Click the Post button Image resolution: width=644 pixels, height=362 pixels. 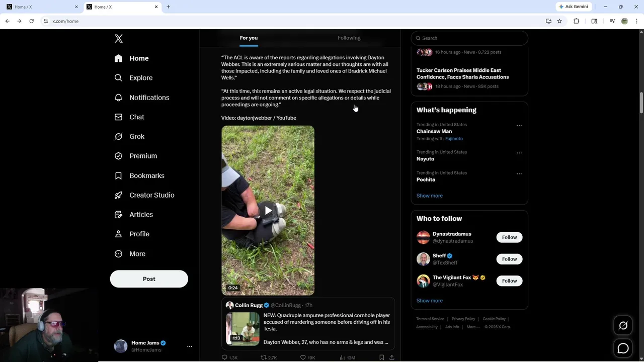point(149,279)
